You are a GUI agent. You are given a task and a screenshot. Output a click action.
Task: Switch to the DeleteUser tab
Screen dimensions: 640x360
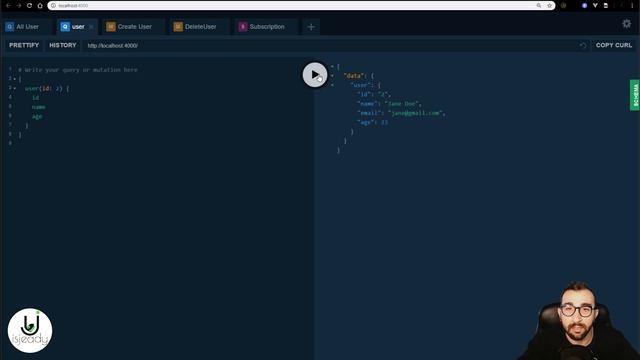coord(200,27)
